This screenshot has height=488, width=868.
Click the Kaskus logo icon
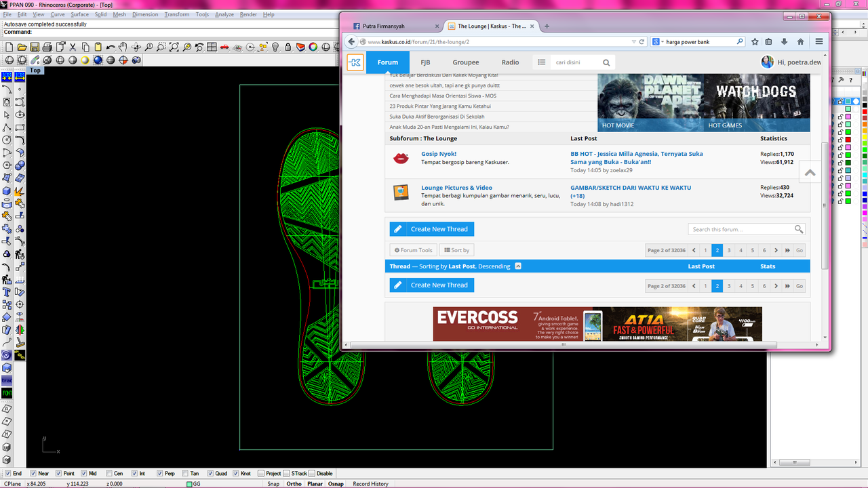tap(355, 62)
